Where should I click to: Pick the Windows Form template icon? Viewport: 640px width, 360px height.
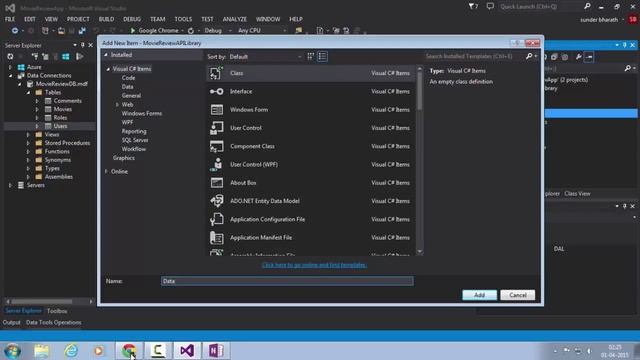(216, 109)
